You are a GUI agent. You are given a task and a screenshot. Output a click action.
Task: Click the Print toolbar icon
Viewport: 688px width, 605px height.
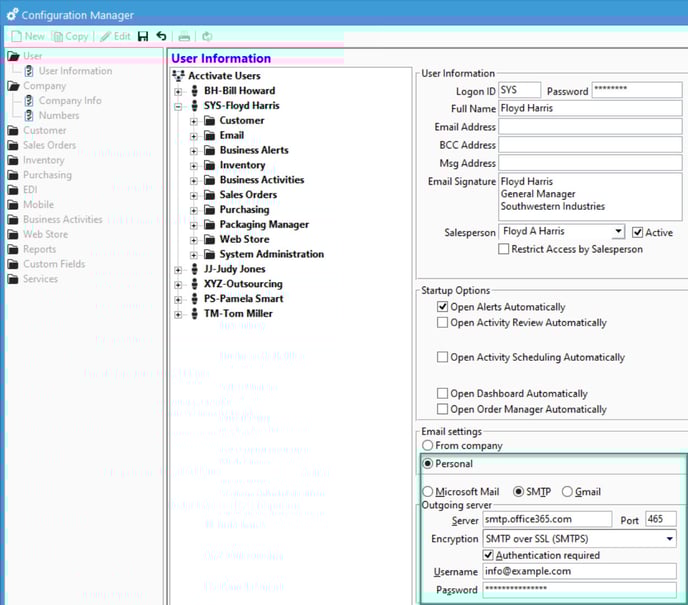coord(184,36)
